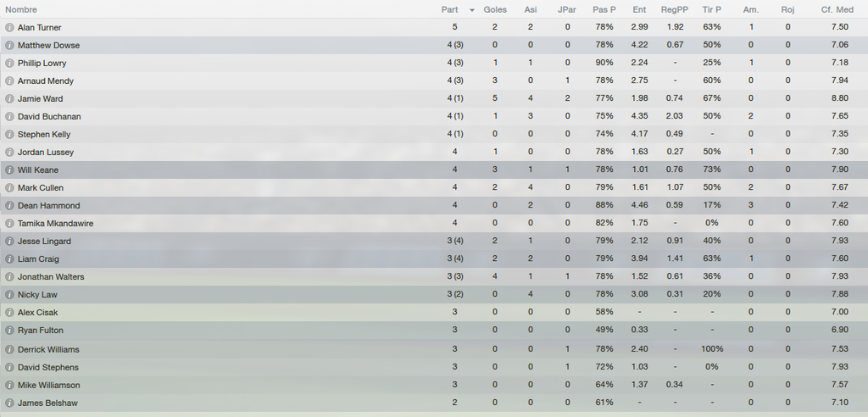Open Jonathan Walters player name link
868x417 pixels.
click(51, 277)
